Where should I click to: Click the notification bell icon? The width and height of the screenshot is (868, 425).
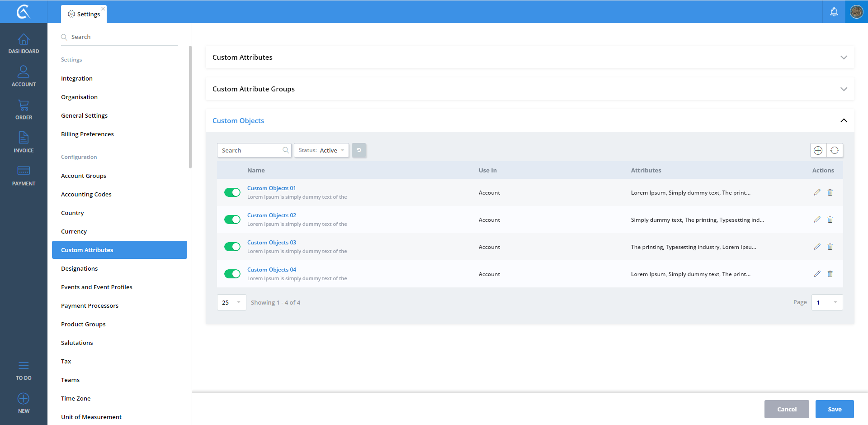834,12
